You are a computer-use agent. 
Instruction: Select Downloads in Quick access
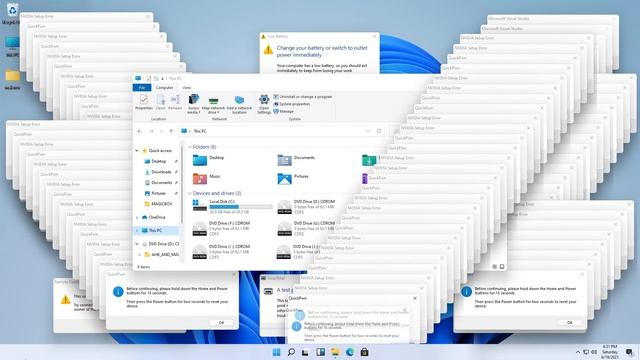[158, 172]
